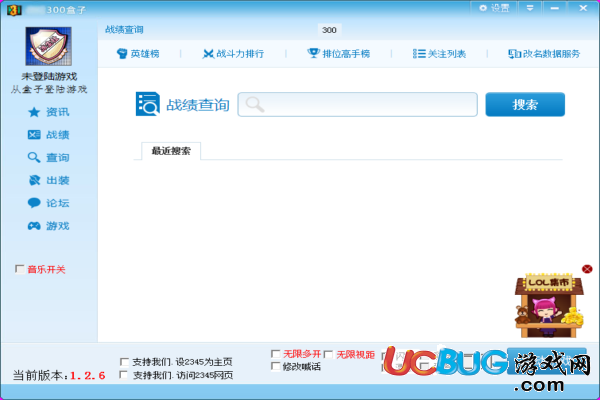The image size is (600, 400).
Task: Click the 战绩查询 title at top left
Action: [124, 29]
